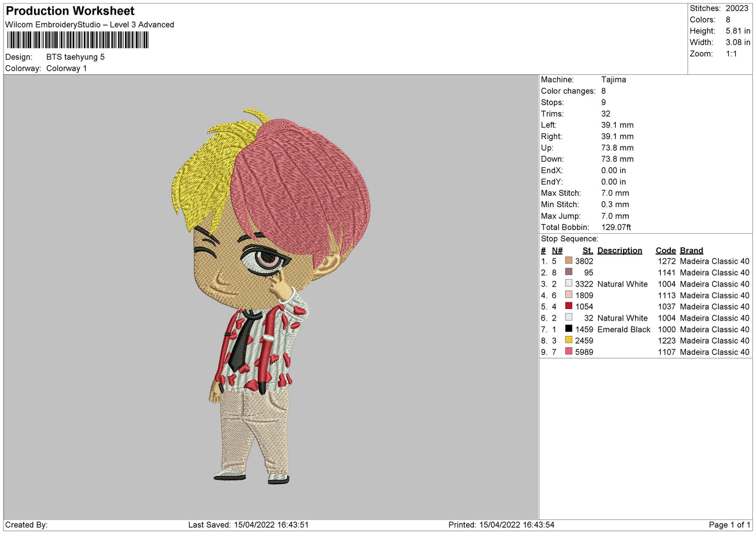Click the 'Max Jump:' label
The width and height of the screenshot is (756, 534).
tap(560, 216)
